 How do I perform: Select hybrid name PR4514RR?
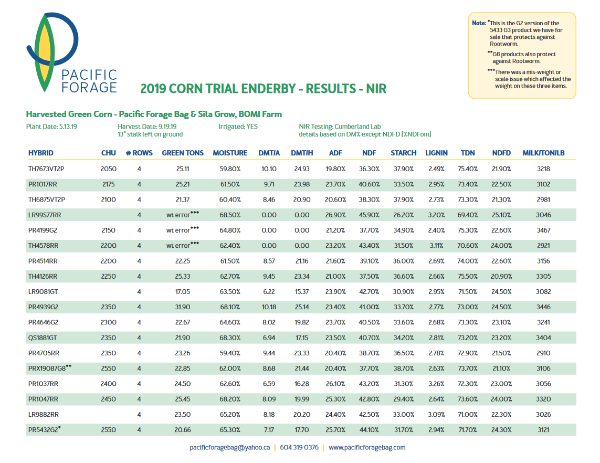(42, 261)
